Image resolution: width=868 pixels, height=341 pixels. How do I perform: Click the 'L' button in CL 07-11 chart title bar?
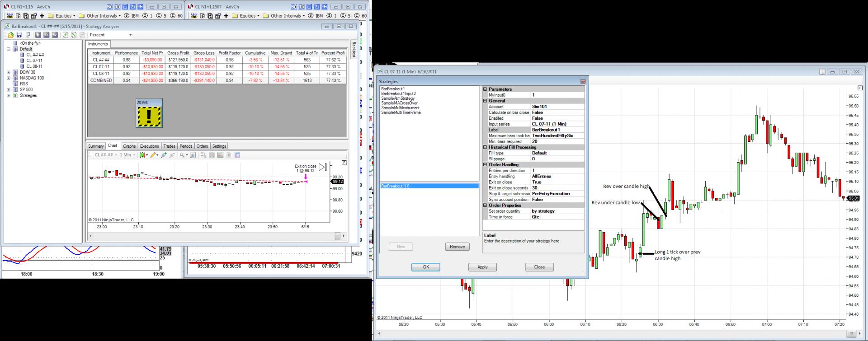coord(823,72)
